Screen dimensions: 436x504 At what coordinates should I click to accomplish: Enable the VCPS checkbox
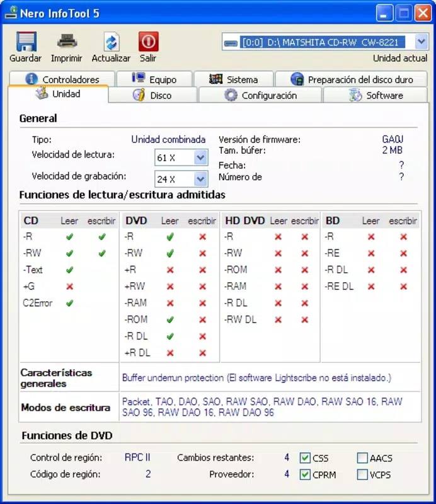tap(362, 474)
